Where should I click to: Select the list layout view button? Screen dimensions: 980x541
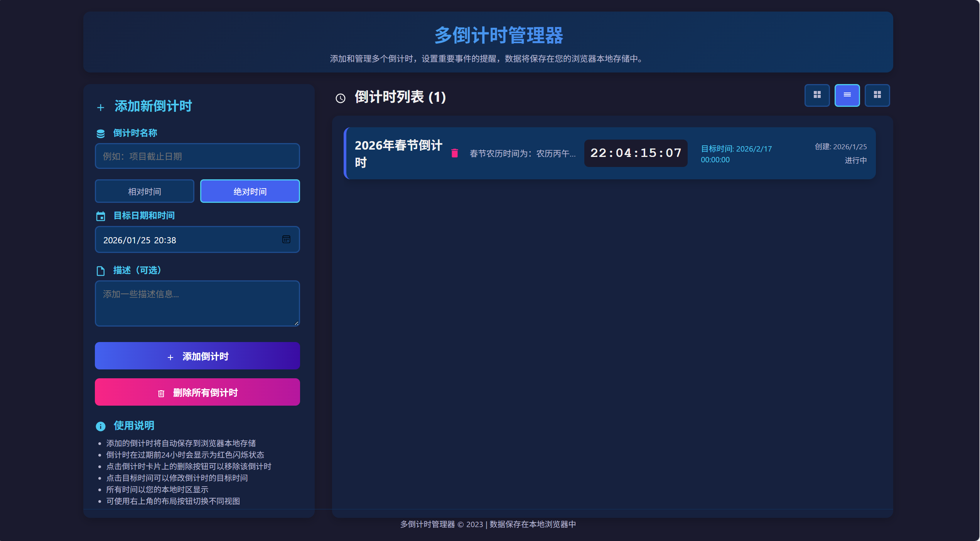847,95
